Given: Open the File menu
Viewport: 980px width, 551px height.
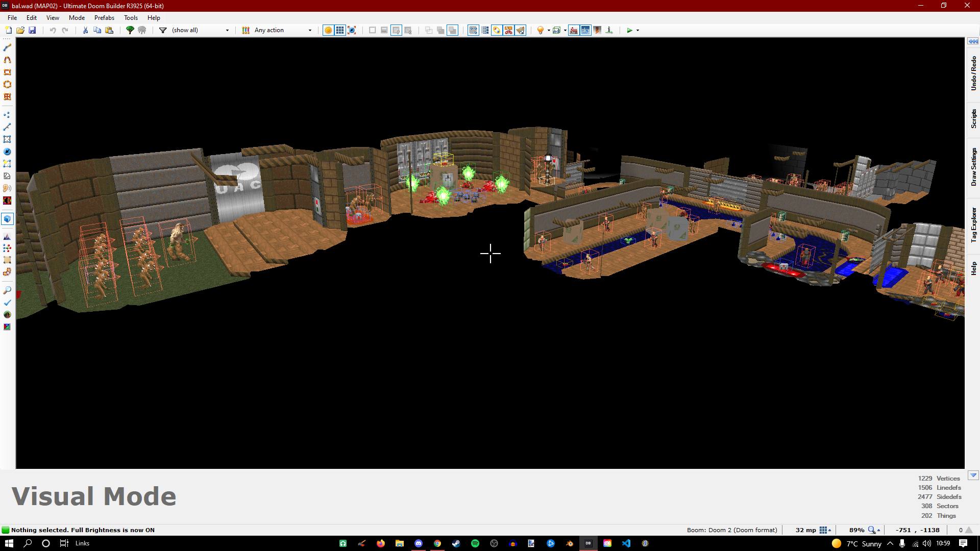Looking at the screenshot, I should coord(12,17).
